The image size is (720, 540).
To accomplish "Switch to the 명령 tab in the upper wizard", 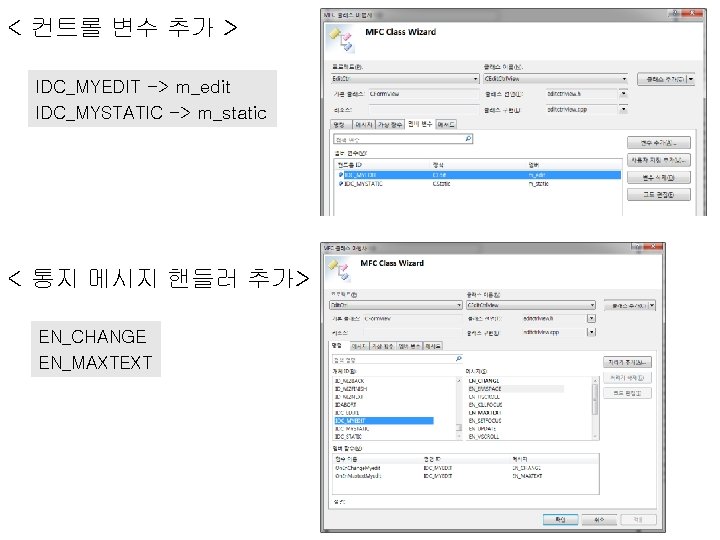I will point(340,124).
